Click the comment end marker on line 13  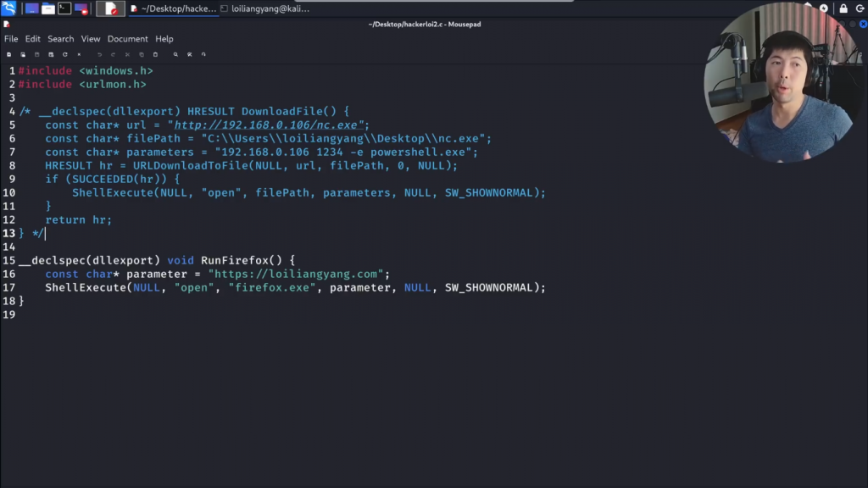[38, 234]
